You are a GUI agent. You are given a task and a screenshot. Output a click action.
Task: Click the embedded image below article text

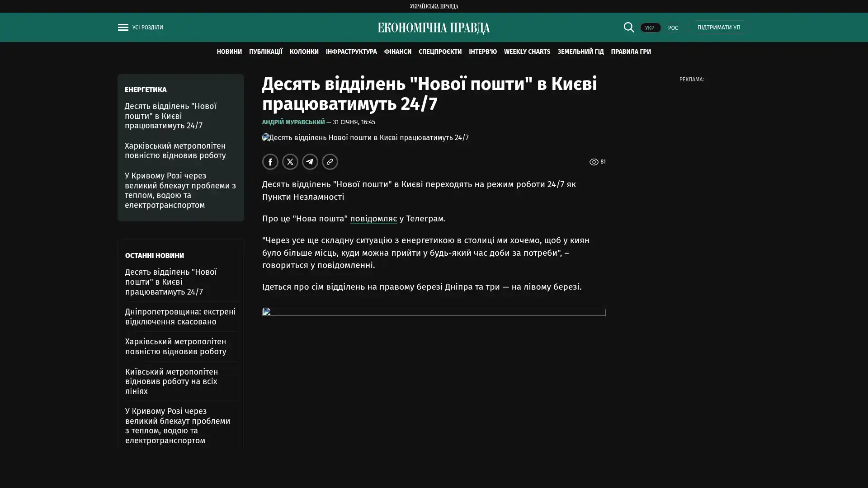[x=434, y=312]
